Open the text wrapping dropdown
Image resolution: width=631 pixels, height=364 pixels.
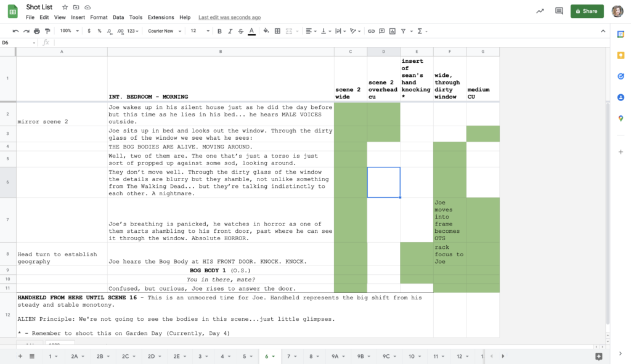[x=340, y=31]
